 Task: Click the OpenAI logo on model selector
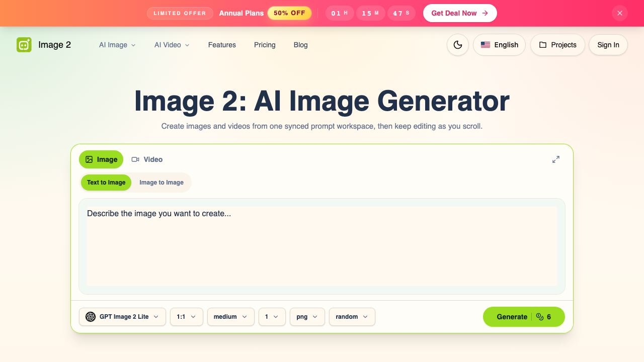pyautogui.click(x=91, y=317)
